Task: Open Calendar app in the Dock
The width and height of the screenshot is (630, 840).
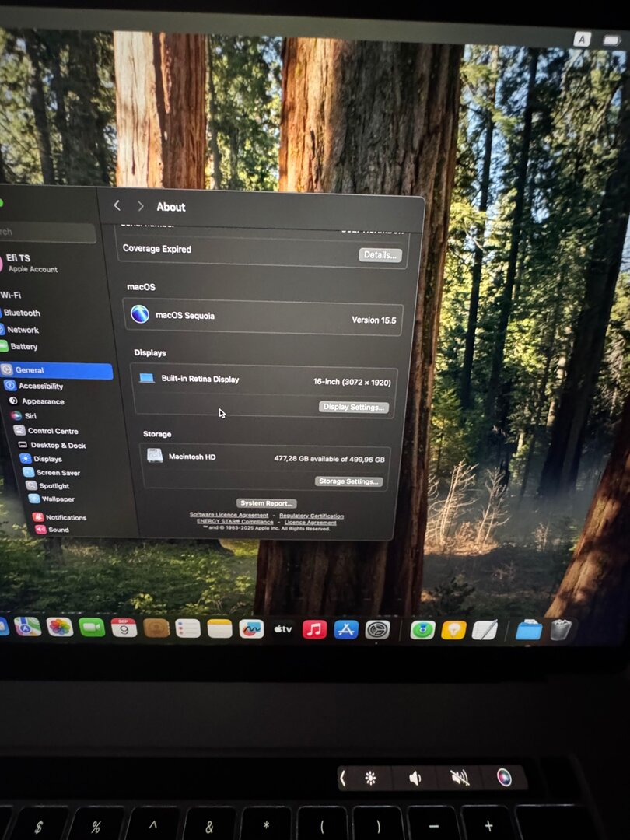Action: tap(124, 628)
